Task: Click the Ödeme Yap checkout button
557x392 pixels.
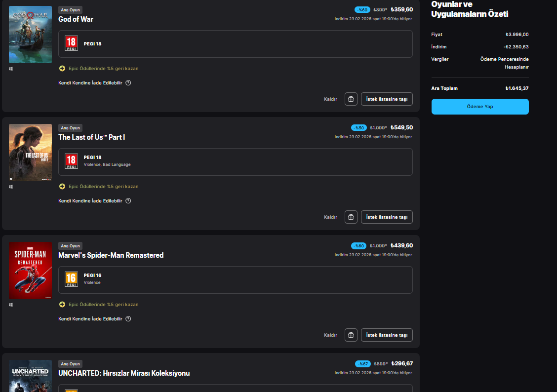Action: coord(480,107)
